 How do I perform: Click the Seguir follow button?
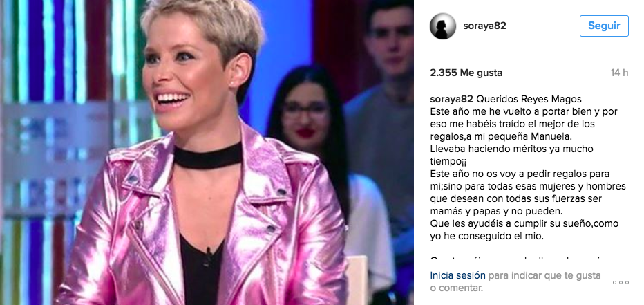point(604,26)
